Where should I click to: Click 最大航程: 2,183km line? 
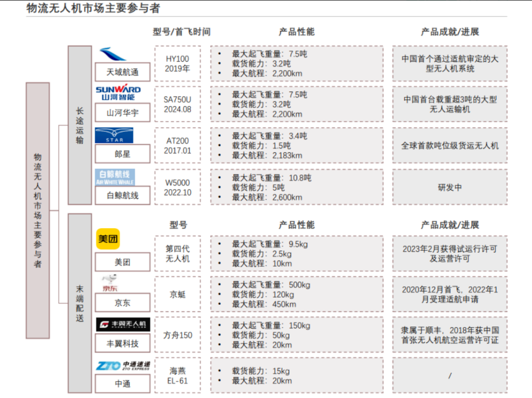pyautogui.click(x=267, y=155)
